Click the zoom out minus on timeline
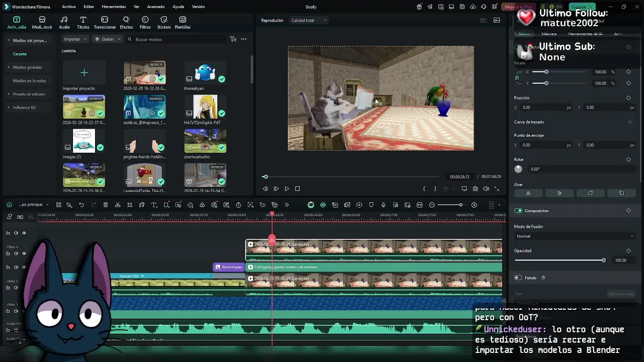644x362 pixels. pos(432,205)
